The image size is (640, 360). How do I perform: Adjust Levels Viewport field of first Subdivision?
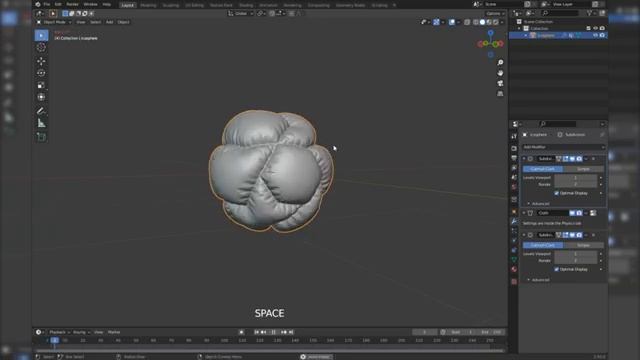pos(576,178)
